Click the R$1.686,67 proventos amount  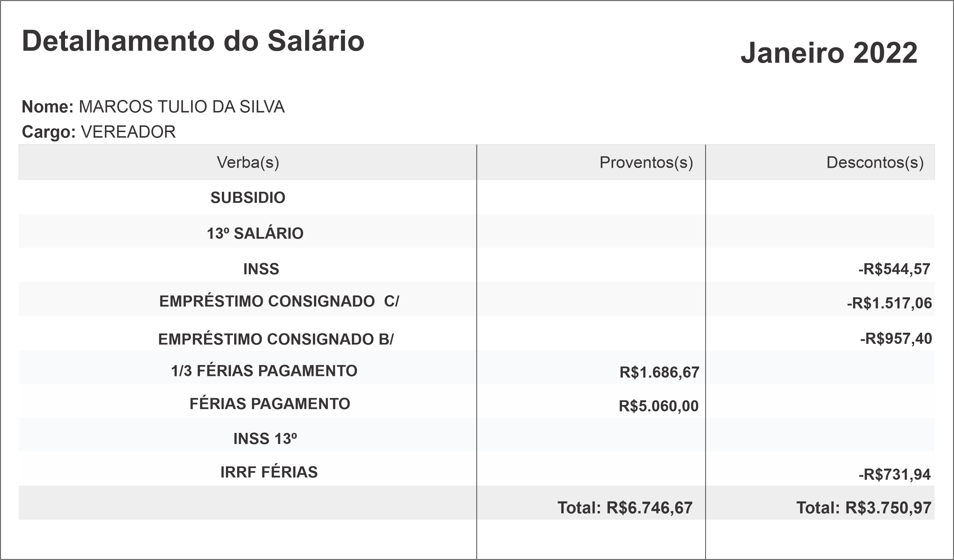coord(659,373)
